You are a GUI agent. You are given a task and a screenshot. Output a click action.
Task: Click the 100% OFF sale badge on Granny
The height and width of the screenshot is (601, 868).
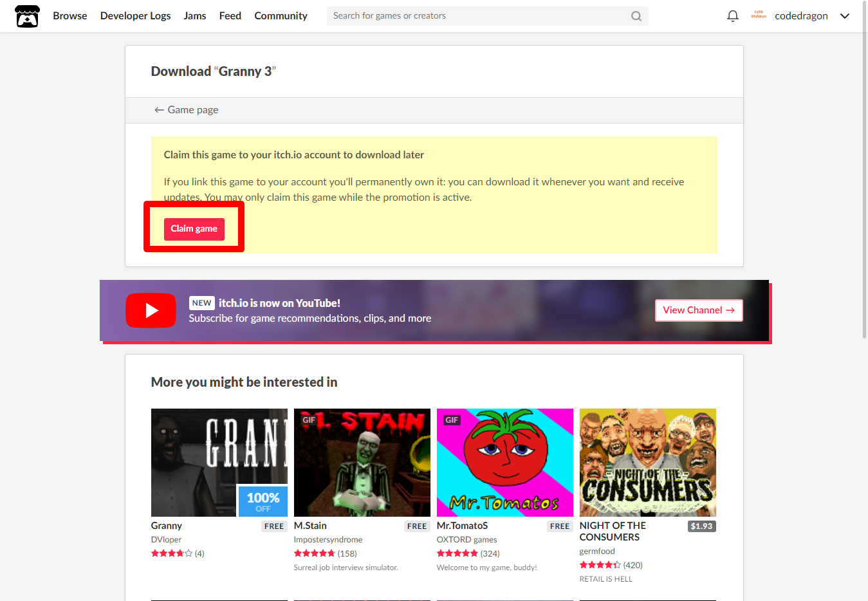(x=263, y=501)
